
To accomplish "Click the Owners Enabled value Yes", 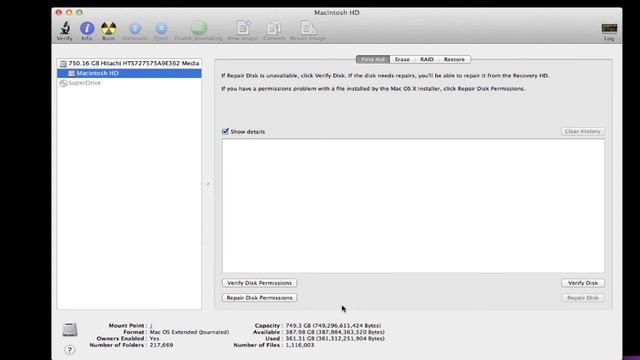I will pos(154,338).
